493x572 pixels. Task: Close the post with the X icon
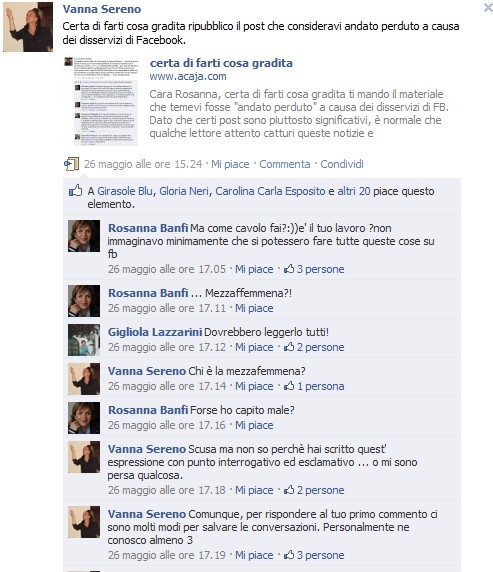(x=488, y=8)
